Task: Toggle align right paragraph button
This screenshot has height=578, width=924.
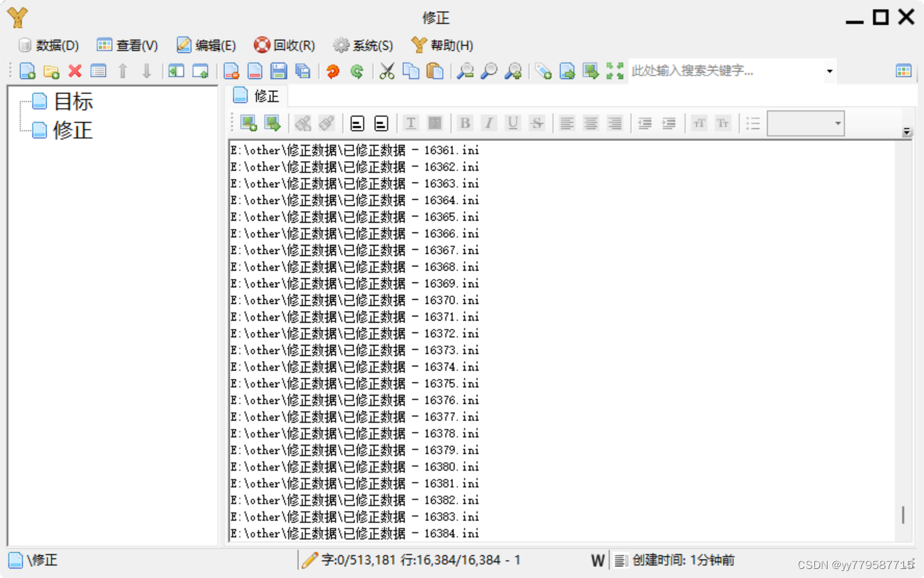Action: [x=615, y=124]
